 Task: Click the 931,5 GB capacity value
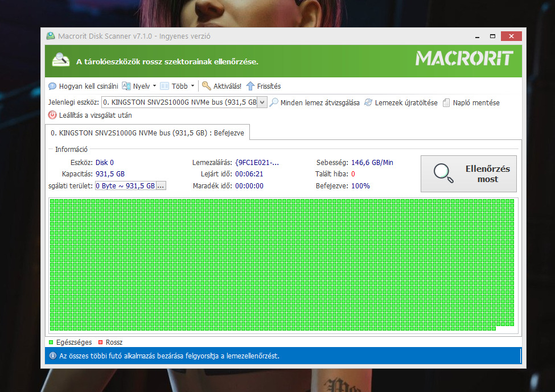pyautogui.click(x=110, y=174)
